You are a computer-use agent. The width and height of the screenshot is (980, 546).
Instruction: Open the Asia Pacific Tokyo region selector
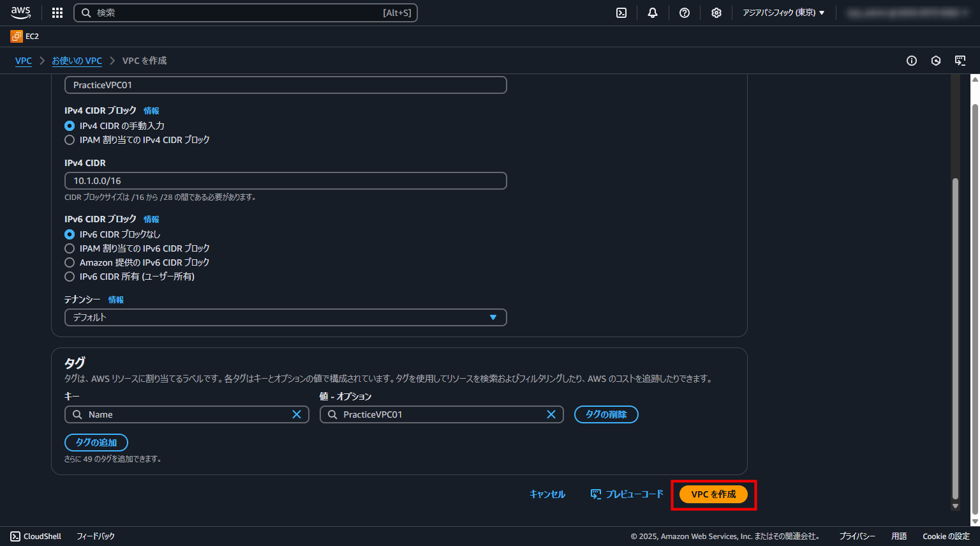click(x=783, y=13)
